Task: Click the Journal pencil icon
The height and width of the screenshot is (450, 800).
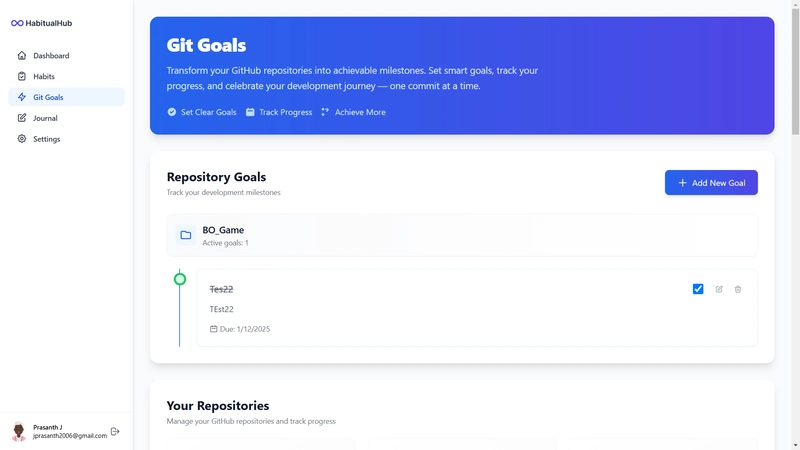Action: tap(22, 118)
